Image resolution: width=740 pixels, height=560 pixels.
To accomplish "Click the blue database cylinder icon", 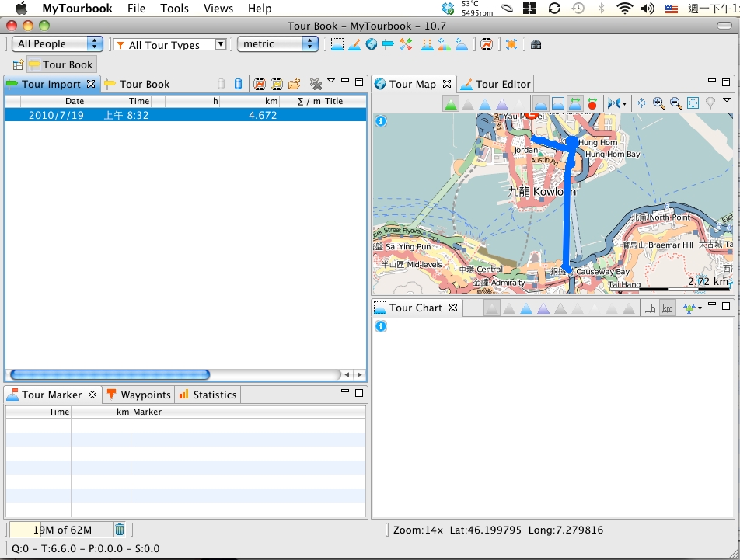I will [239, 84].
